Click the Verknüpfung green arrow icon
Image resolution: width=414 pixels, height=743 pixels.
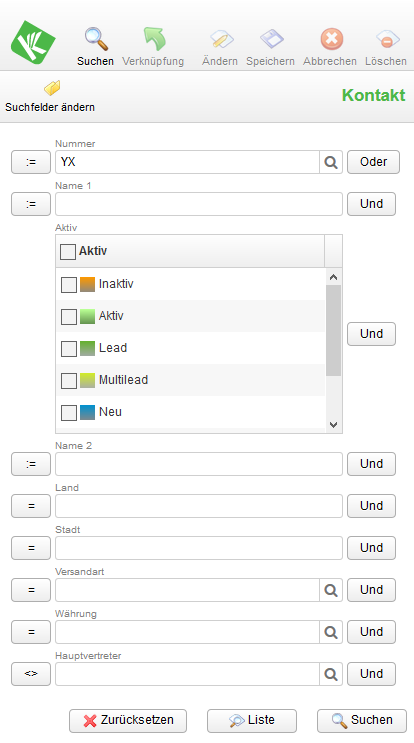click(154, 39)
